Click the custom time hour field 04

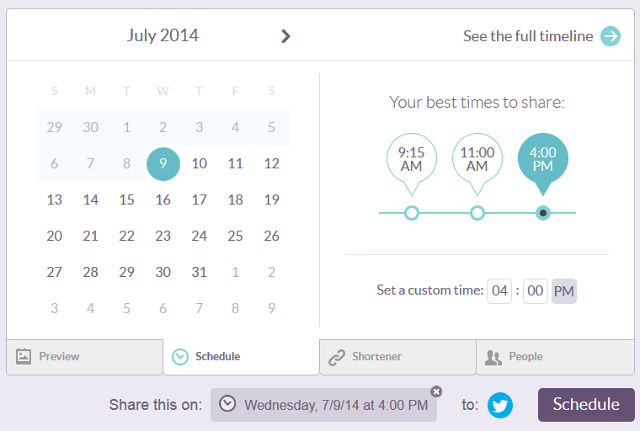[x=499, y=291]
